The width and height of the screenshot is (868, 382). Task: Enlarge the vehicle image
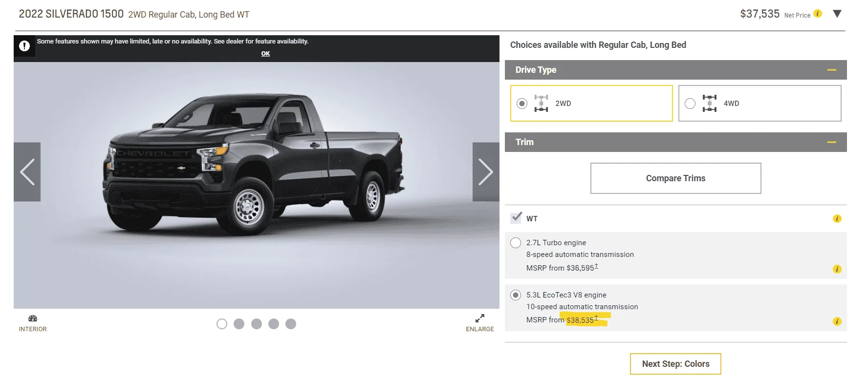click(480, 323)
